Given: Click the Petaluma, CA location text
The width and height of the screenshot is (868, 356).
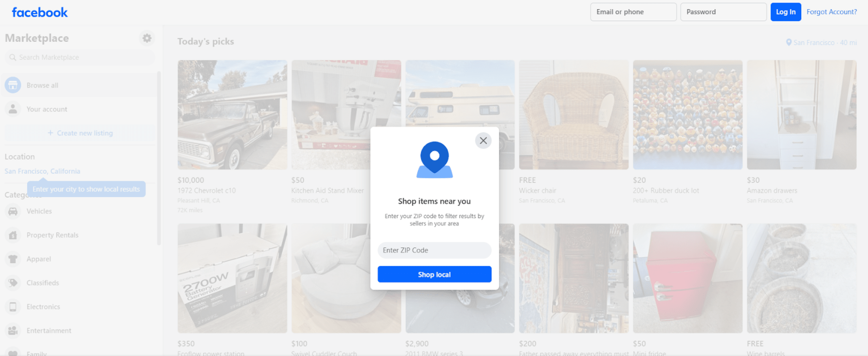Looking at the screenshot, I should coord(650,201).
